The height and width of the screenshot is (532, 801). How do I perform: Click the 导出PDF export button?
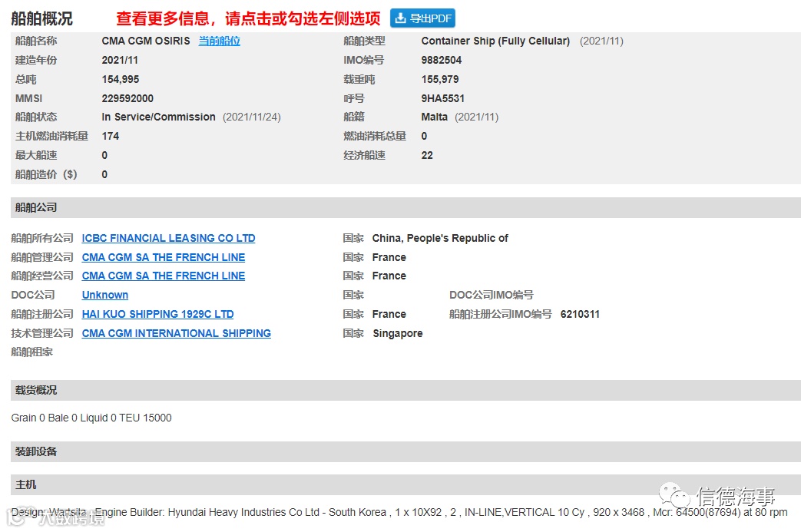click(422, 18)
